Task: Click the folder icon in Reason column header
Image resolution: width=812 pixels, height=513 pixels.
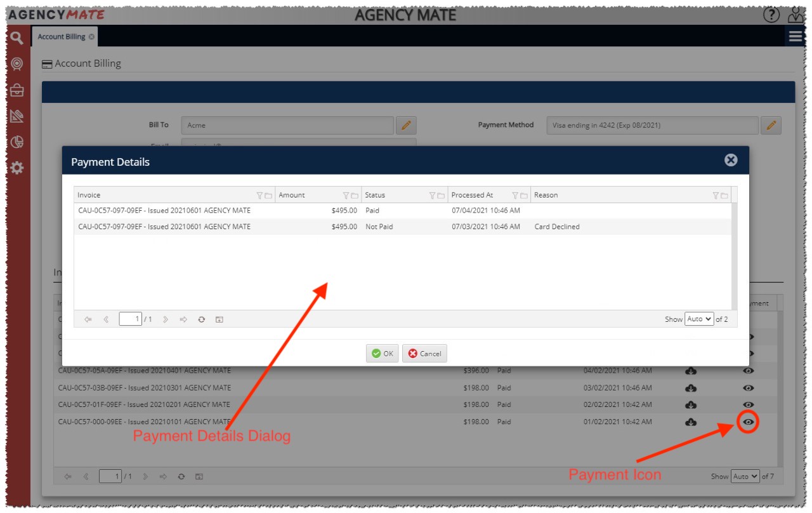Action: (x=724, y=196)
